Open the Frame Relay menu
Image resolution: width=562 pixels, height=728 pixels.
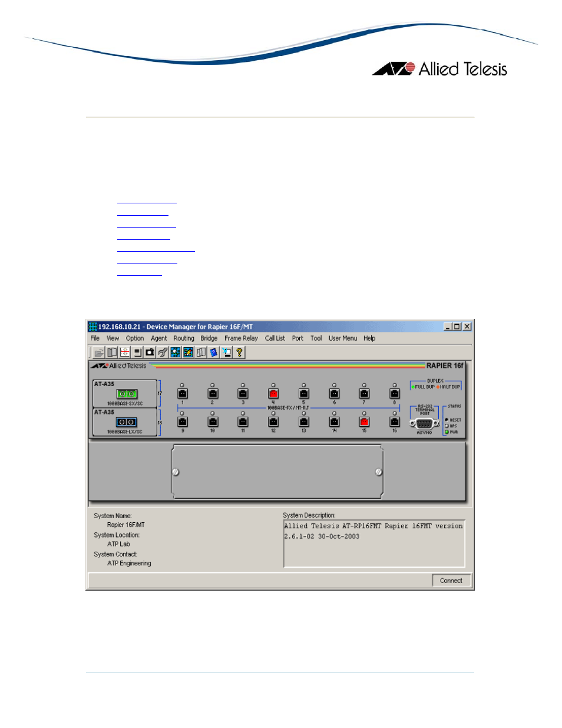coord(241,338)
